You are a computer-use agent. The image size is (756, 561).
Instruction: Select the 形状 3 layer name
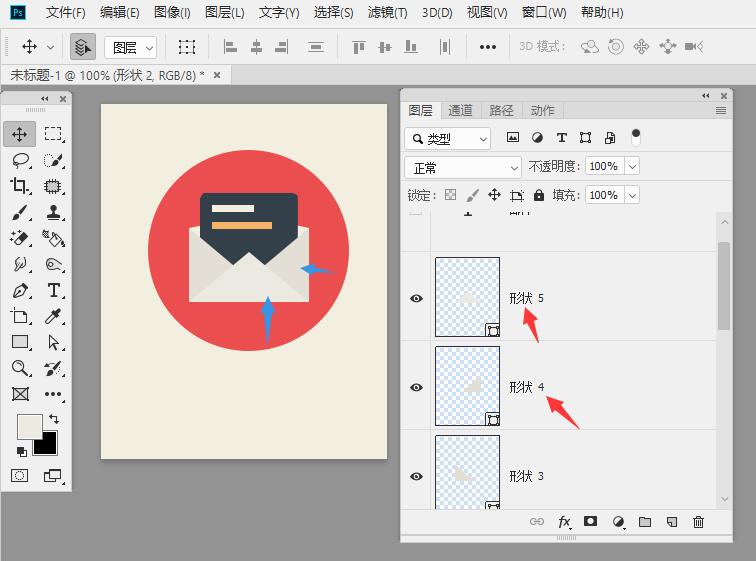[x=526, y=476]
